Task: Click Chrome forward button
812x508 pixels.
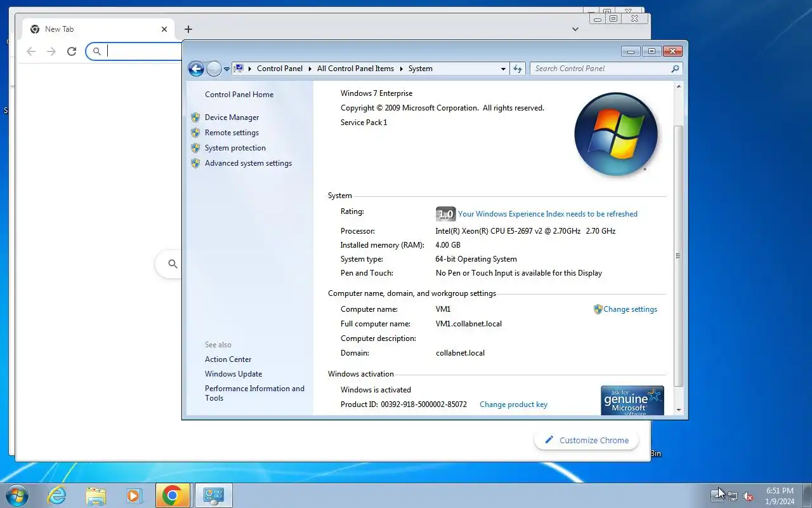Action: 51,51
